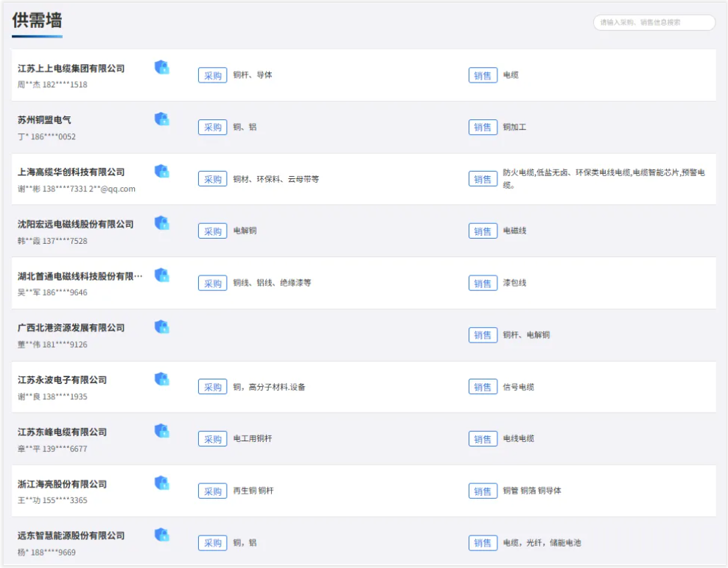Click 采购 tag in 浙江海亮股份 row
Image resolution: width=728 pixels, height=568 pixels.
[213, 491]
